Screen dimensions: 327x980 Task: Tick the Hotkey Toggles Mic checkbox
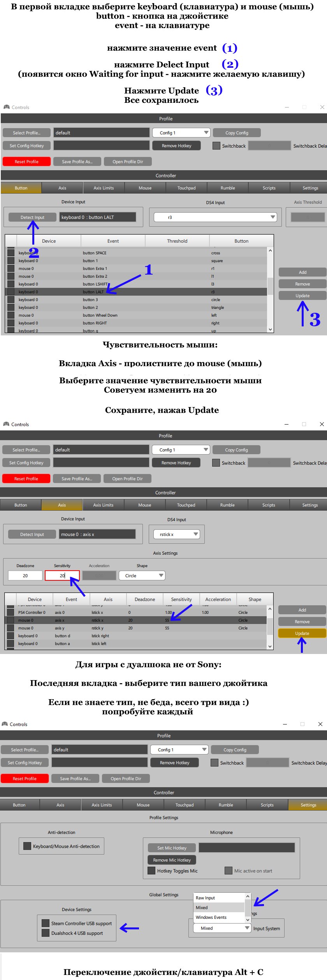coord(151,871)
